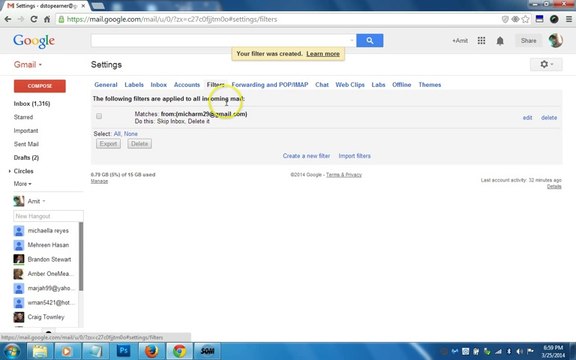
Task: Open Drafts (2) folder
Action: pos(26,158)
